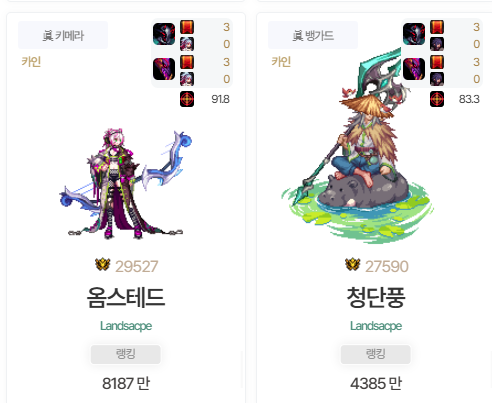Click the top dark-helmet raid icon on 청단풍's card
The image size is (492, 403).
click(x=414, y=34)
